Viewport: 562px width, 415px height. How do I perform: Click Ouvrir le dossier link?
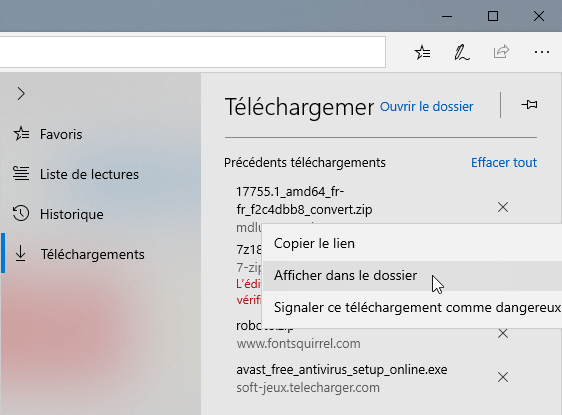[427, 106]
